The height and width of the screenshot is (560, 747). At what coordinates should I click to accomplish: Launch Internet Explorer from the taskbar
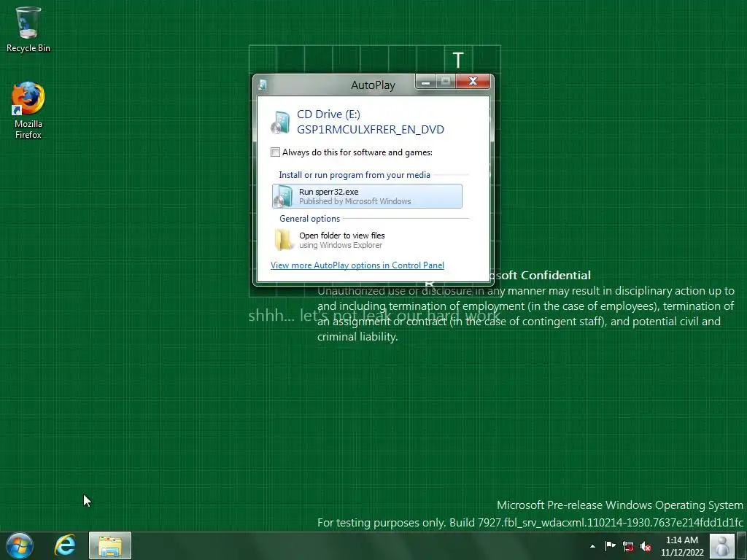[65, 545]
